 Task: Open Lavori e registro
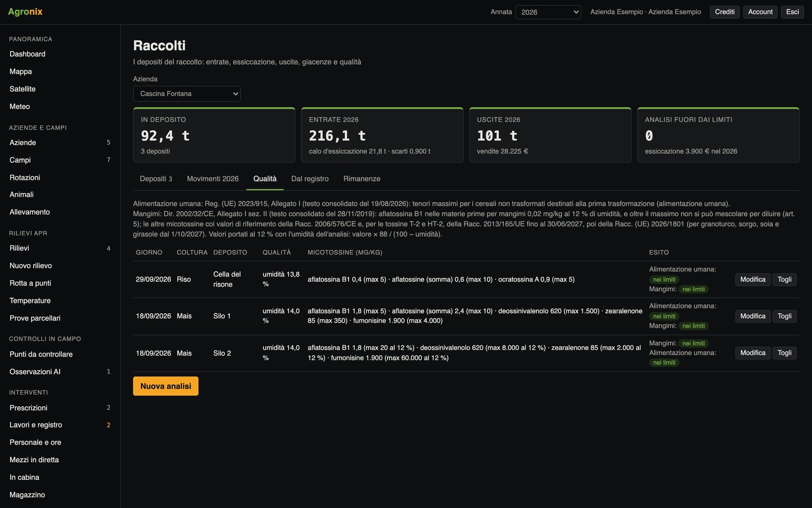point(60,425)
